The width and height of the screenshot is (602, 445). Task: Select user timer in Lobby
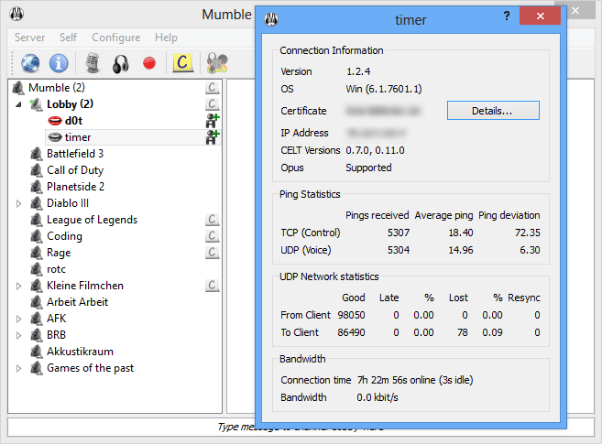point(78,137)
